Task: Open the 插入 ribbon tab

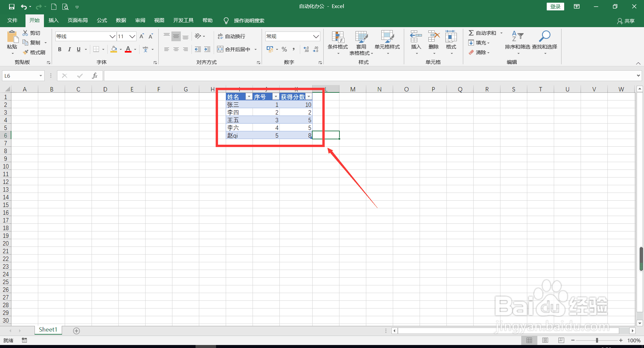Action: pyautogui.click(x=54, y=20)
